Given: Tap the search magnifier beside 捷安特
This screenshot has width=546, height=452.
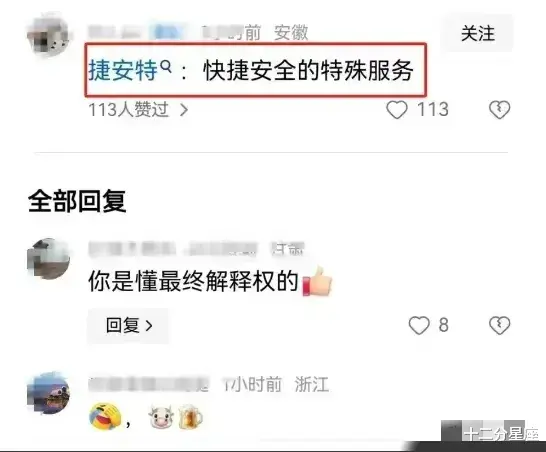Looking at the screenshot, I should 167,66.
